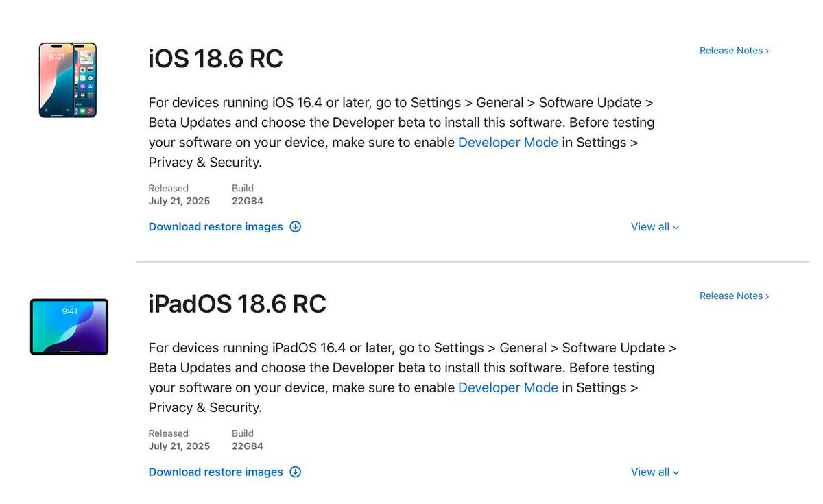Viewport: 823px width, 504px height.
Task: Click the July 21, 2025 date for iPadOS
Action: point(179,446)
